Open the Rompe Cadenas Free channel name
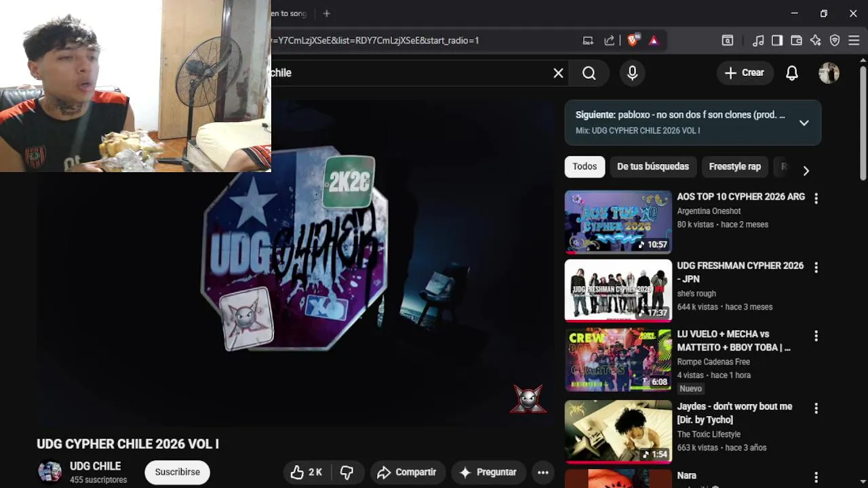The image size is (868, 488). pos(713,362)
